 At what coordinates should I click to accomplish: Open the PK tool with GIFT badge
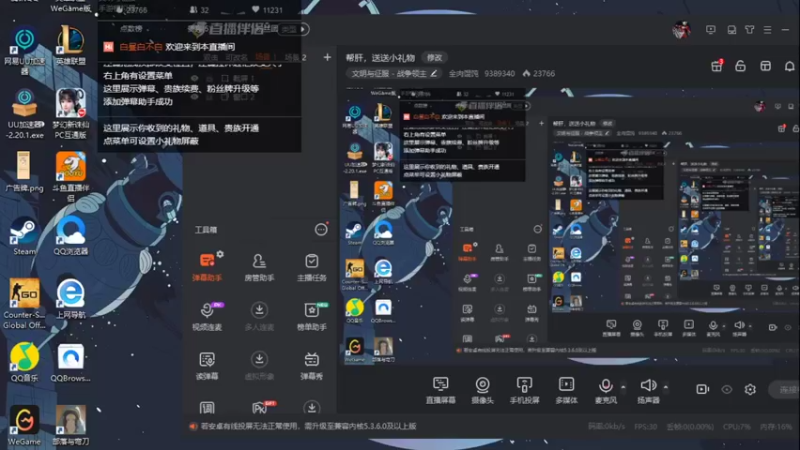pos(261,407)
